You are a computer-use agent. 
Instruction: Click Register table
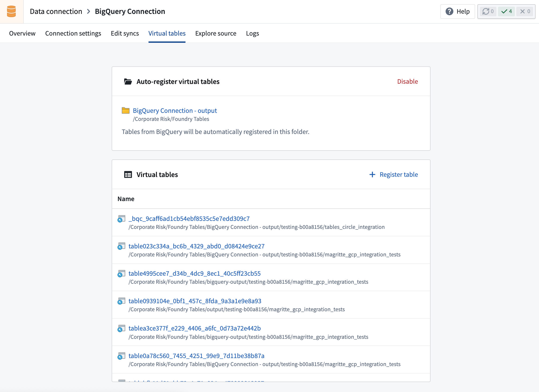[x=393, y=175]
